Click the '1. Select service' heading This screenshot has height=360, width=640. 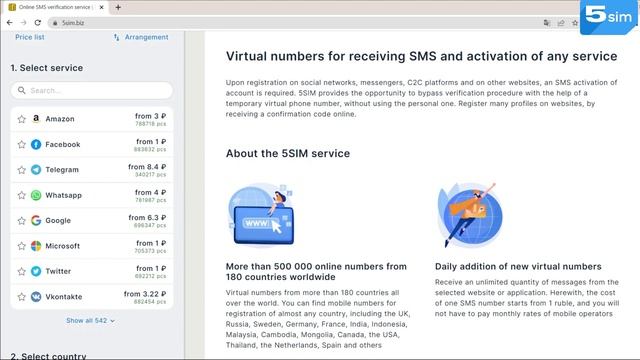click(x=47, y=68)
